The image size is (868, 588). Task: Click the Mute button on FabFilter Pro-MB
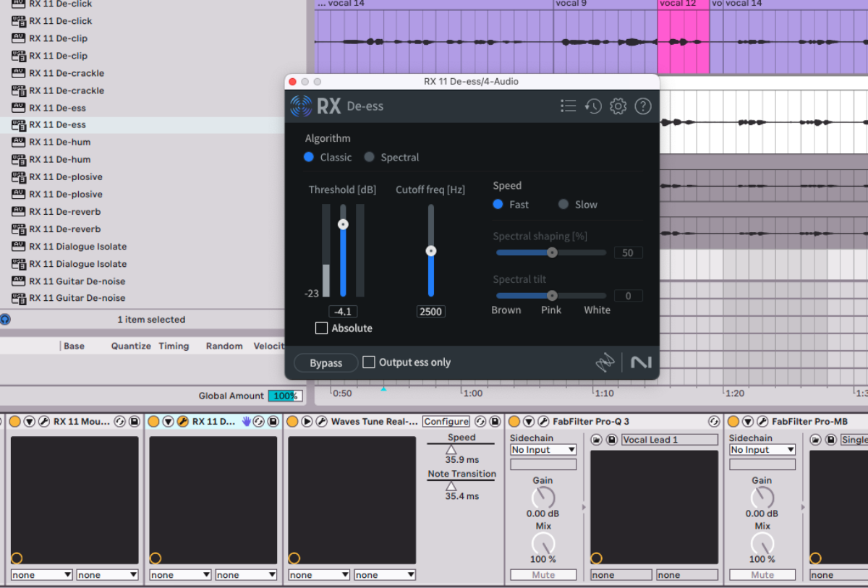coord(762,575)
